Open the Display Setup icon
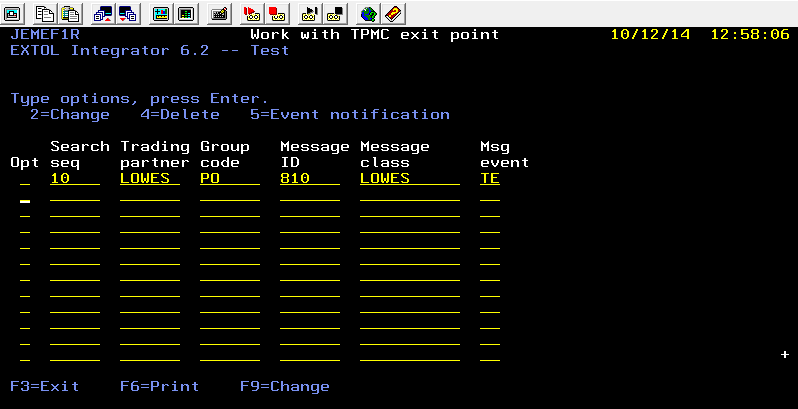798x409 pixels. click(x=161, y=14)
